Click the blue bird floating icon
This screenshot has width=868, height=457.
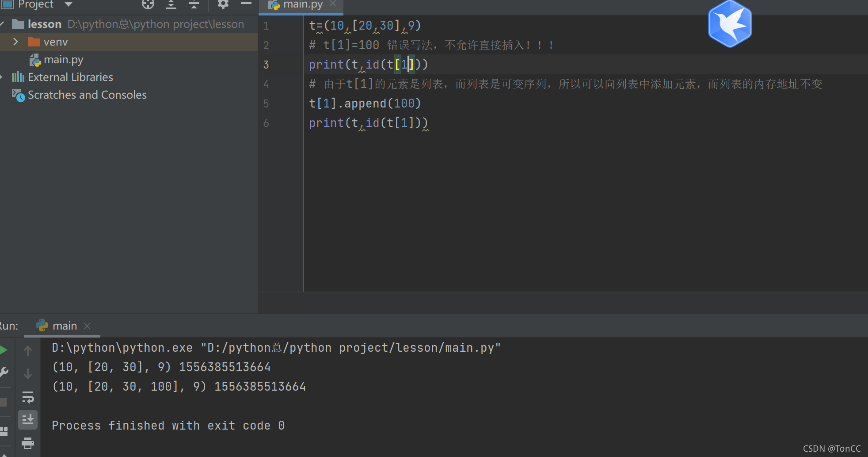click(x=730, y=23)
